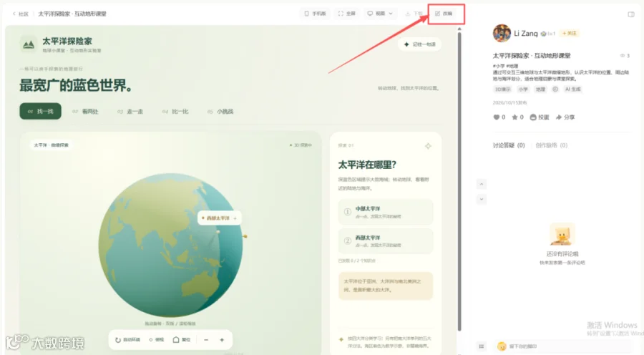Click the 3D status indicator on globe panel

click(x=301, y=145)
